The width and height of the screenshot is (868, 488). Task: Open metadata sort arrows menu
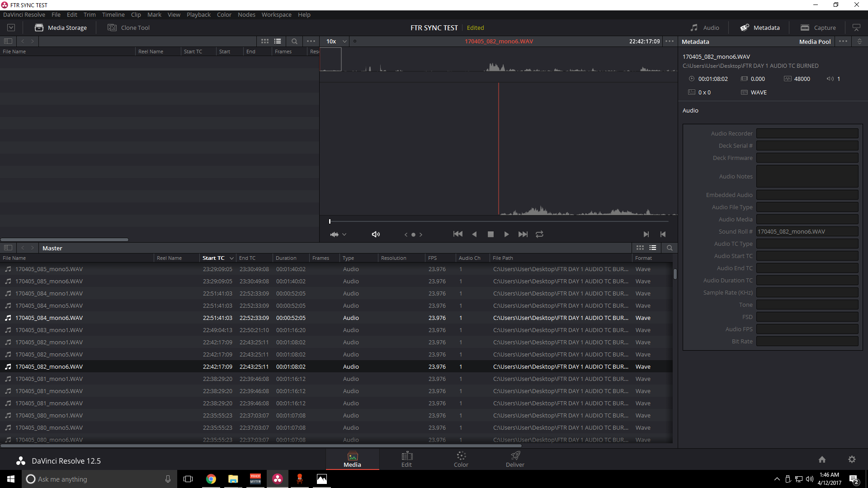tap(860, 41)
